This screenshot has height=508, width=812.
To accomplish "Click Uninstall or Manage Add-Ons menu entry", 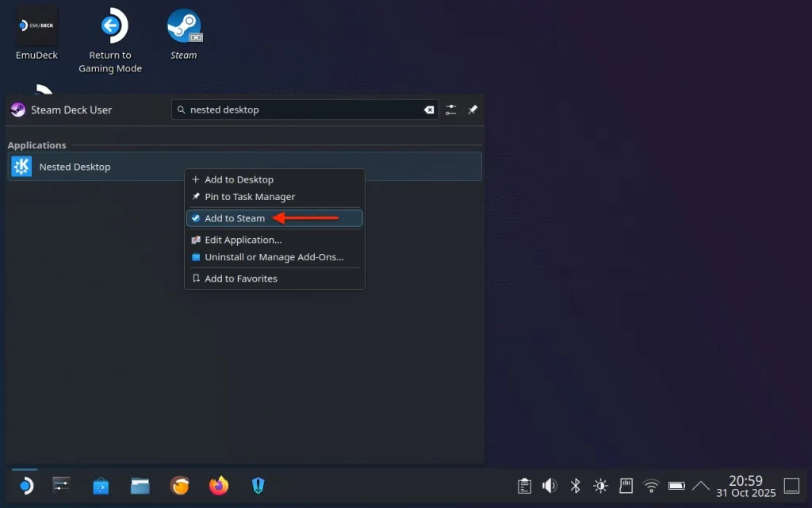I will coord(274,256).
